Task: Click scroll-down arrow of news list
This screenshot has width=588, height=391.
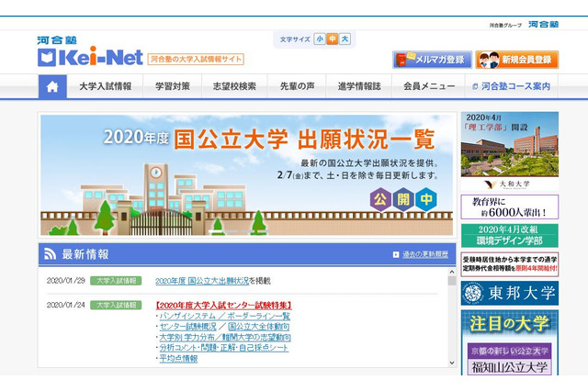Action: (452, 363)
